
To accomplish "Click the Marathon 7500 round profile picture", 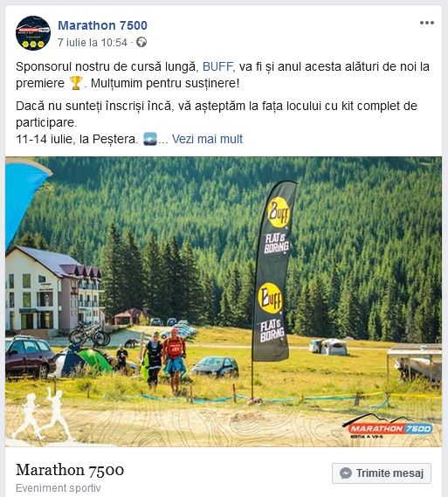I will 33,33.
